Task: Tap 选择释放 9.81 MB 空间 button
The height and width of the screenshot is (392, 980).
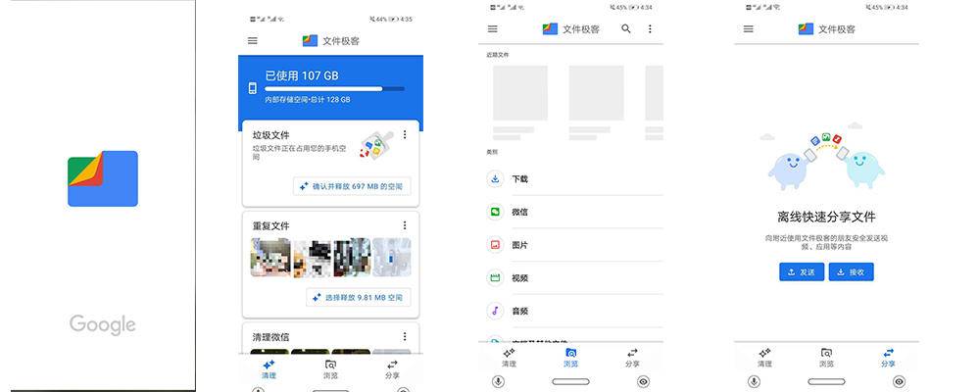Action: [359, 298]
